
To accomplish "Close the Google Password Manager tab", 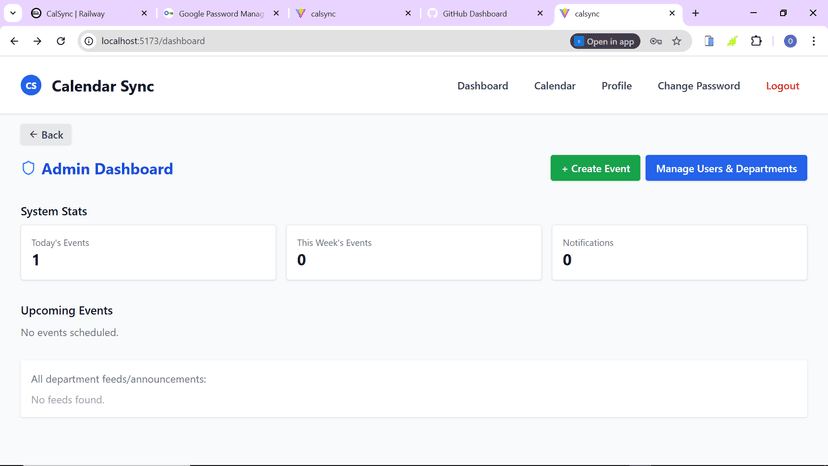I will 276,13.
